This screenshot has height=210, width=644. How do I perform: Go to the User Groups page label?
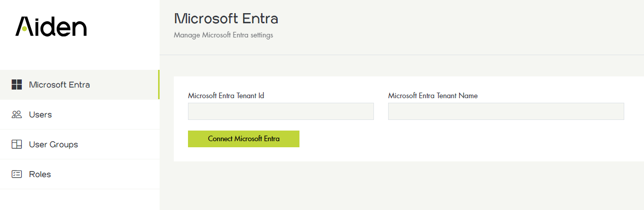[53, 144]
